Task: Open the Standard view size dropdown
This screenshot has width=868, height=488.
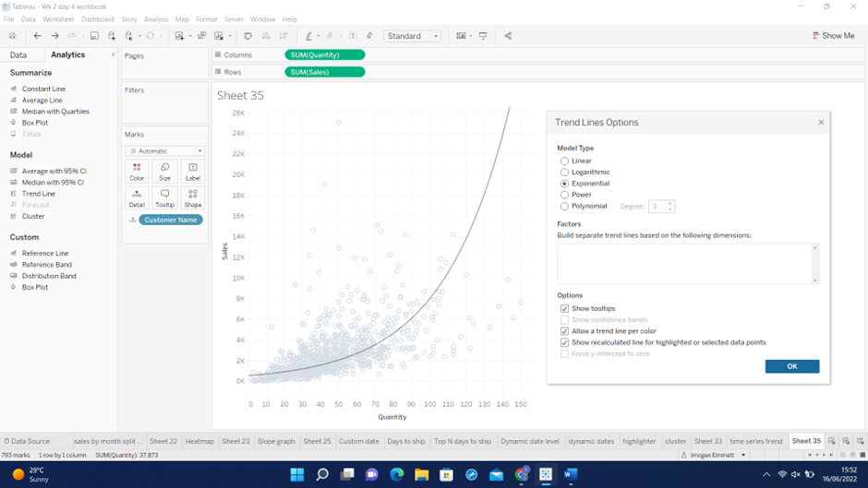Action: [x=412, y=36]
